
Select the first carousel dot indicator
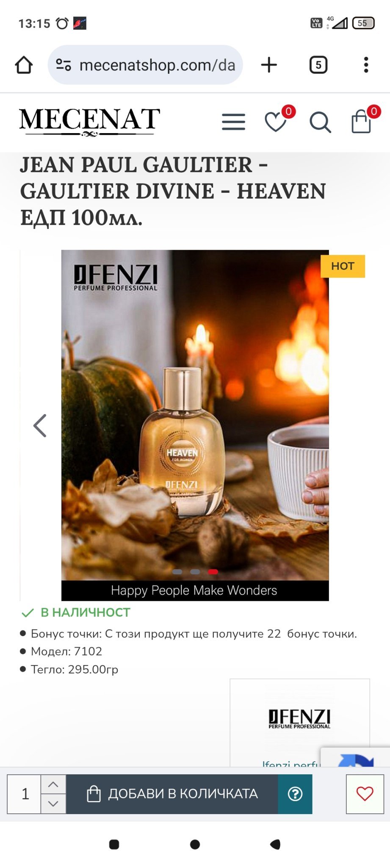[x=177, y=572]
